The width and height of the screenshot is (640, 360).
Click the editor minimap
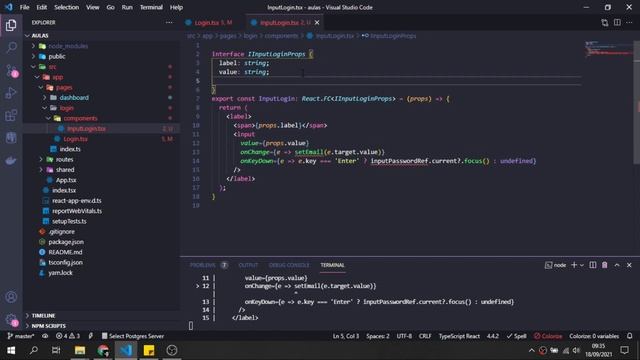[x=608, y=49]
